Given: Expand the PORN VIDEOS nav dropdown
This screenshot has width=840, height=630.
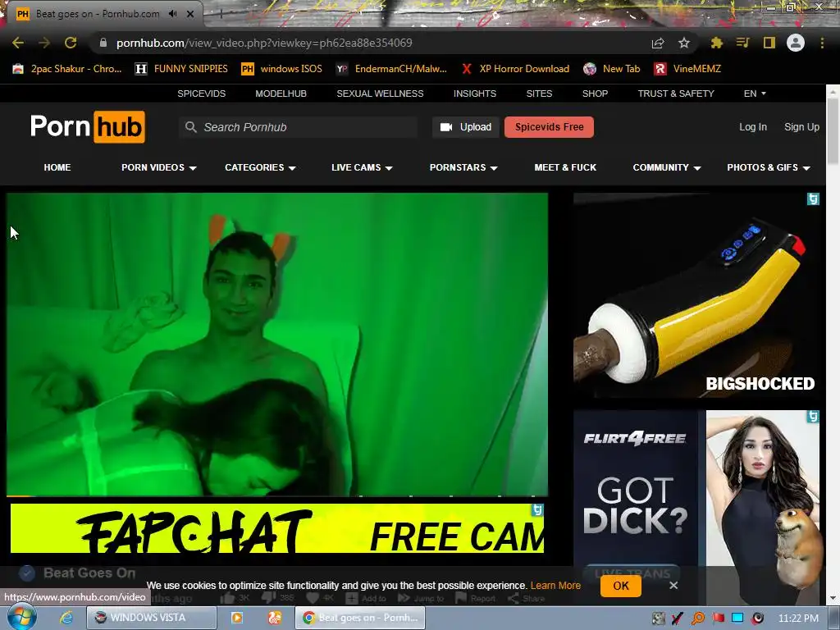Looking at the screenshot, I should pos(159,167).
